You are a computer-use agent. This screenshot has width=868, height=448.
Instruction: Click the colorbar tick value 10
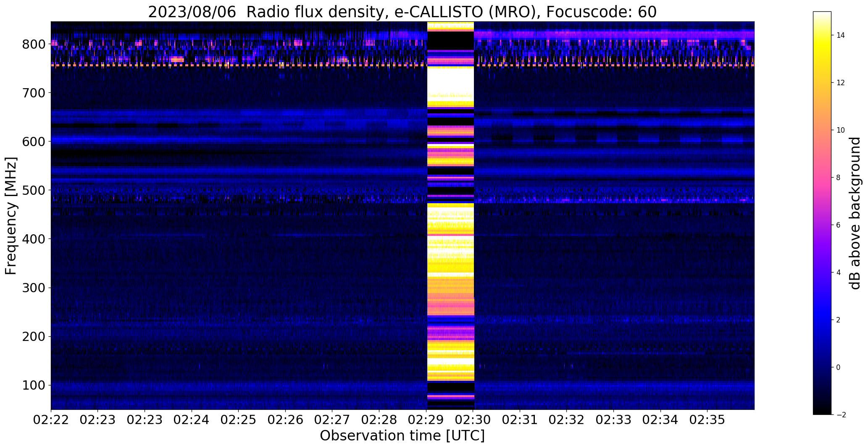coord(840,130)
